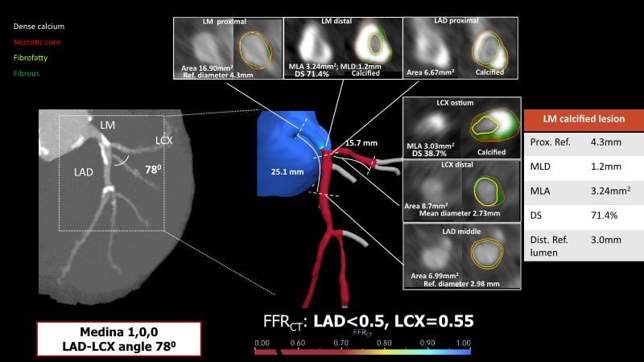Select the Prox. Ref. table row
Screen dimensions: 644x362
coord(584,142)
